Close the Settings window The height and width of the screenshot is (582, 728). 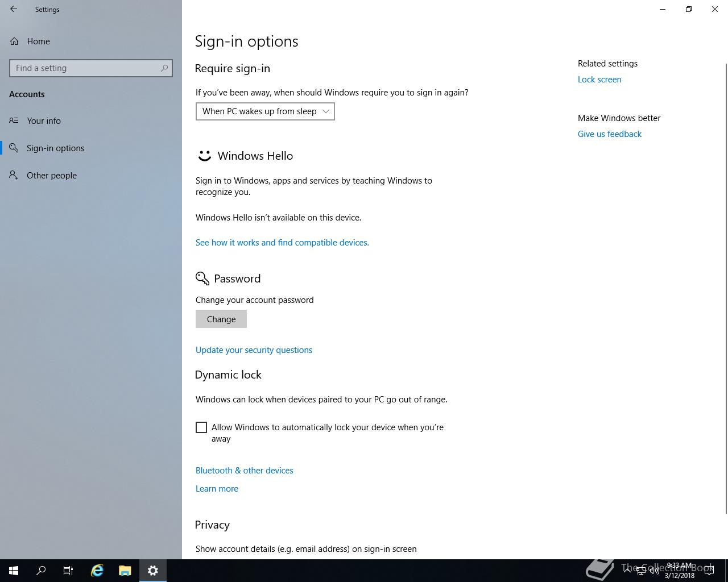[715, 9]
